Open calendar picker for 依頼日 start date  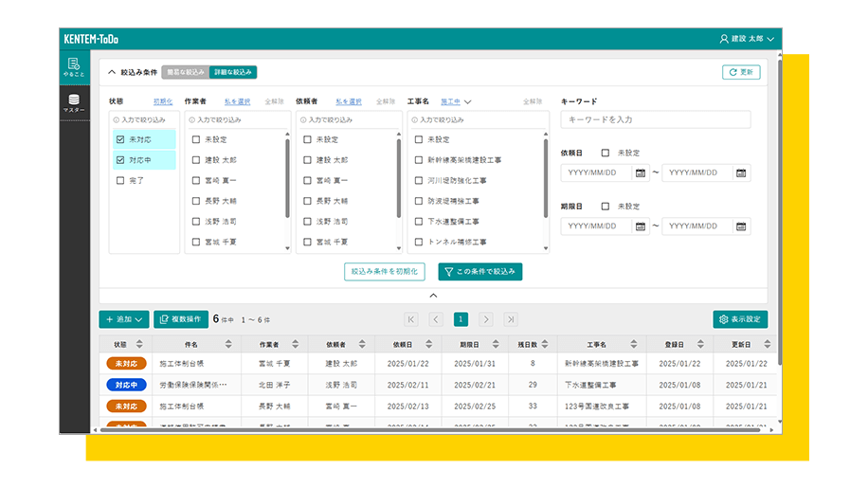[x=640, y=173]
